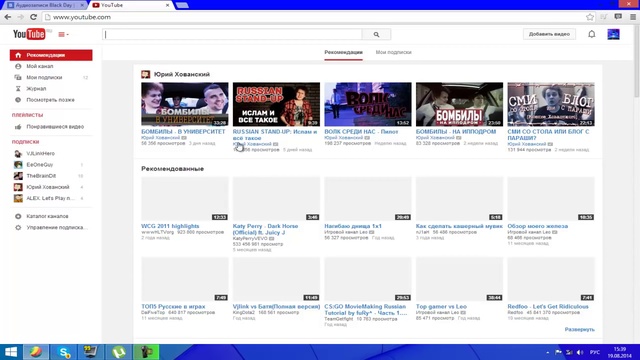Click title Top gamer vs Leo
640x360 pixels.
click(441, 306)
